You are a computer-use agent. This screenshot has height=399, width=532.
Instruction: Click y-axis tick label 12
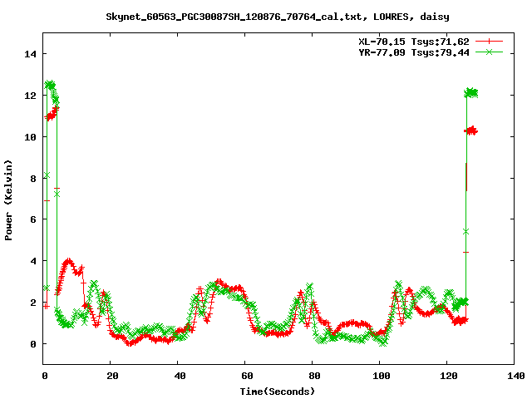tap(30, 96)
